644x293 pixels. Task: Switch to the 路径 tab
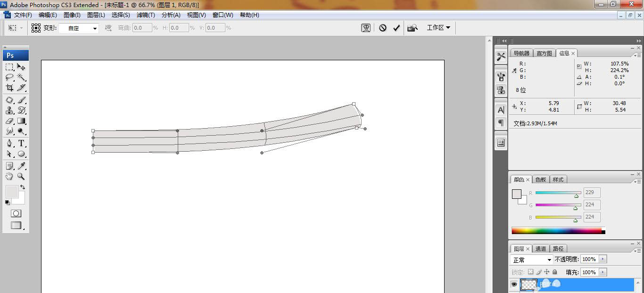tap(558, 249)
